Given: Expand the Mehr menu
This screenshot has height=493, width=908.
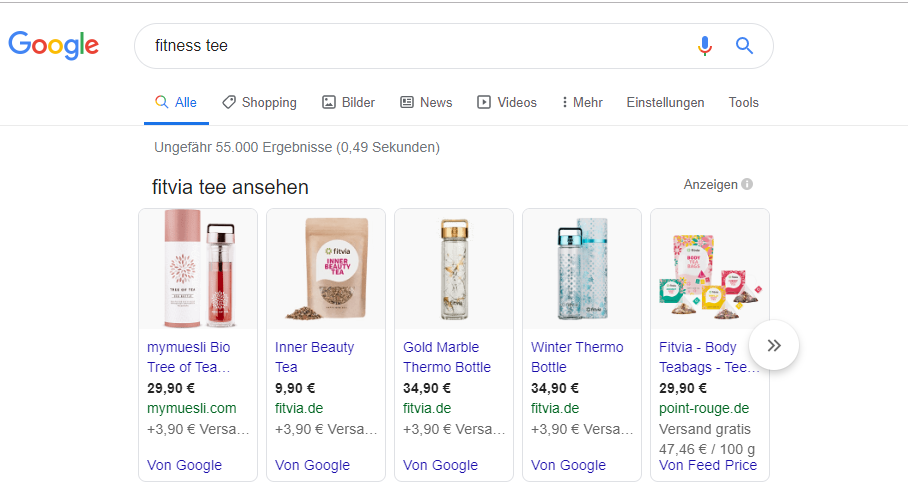Looking at the screenshot, I should 582,102.
